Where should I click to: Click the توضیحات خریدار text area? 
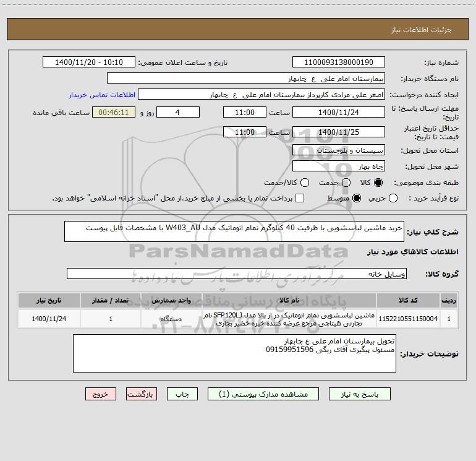[234, 353]
